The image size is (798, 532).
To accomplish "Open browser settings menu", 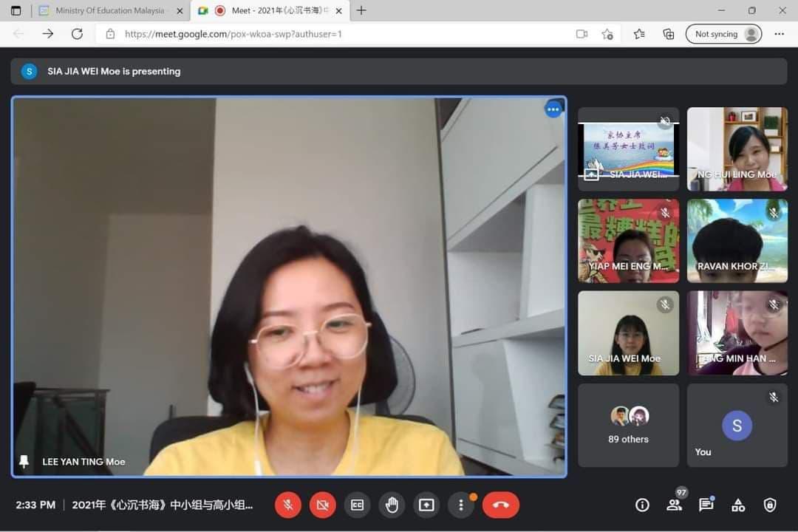I will coord(780,33).
